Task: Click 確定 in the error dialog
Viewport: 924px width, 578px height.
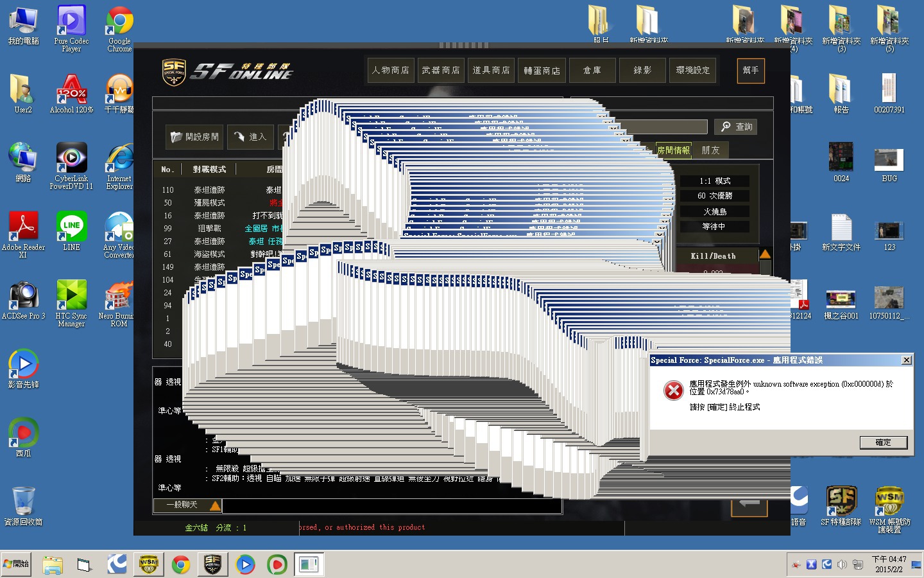Action: pyautogui.click(x=883, y=442)
